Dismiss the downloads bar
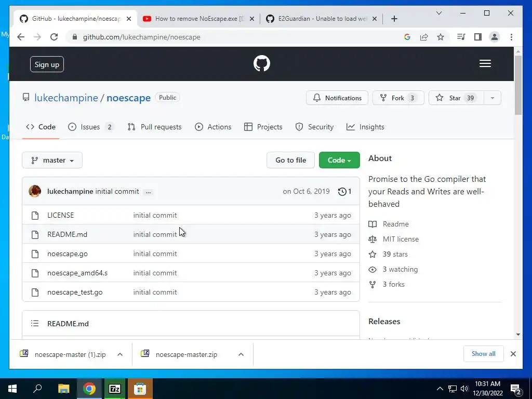 (x=513, y=354)
